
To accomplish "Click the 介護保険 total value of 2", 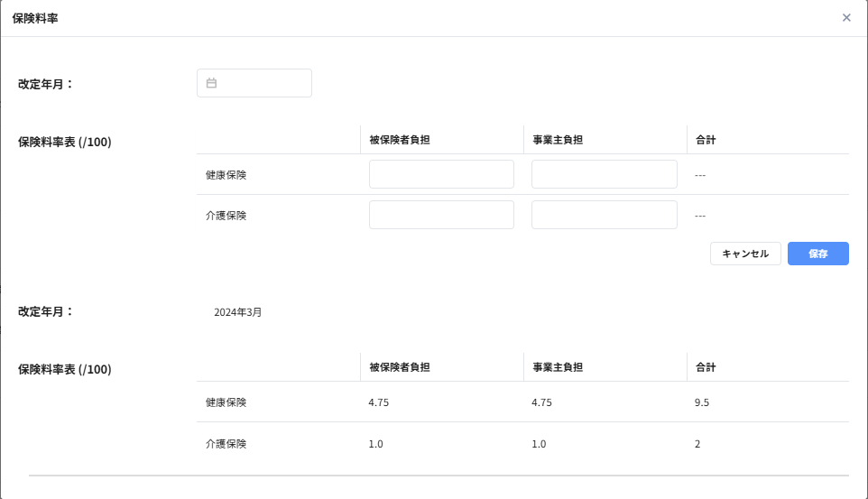I will coord(698,444).
